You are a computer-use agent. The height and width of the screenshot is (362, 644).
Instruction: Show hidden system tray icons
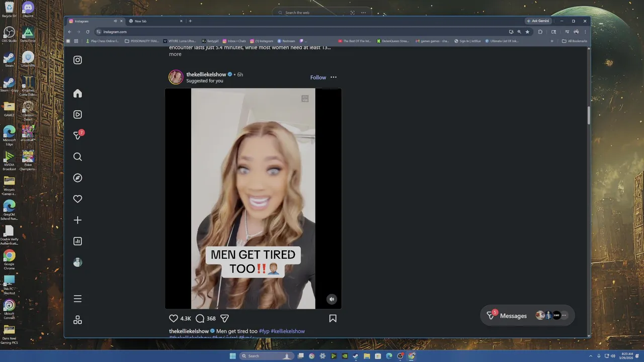(x=591, y=356)
